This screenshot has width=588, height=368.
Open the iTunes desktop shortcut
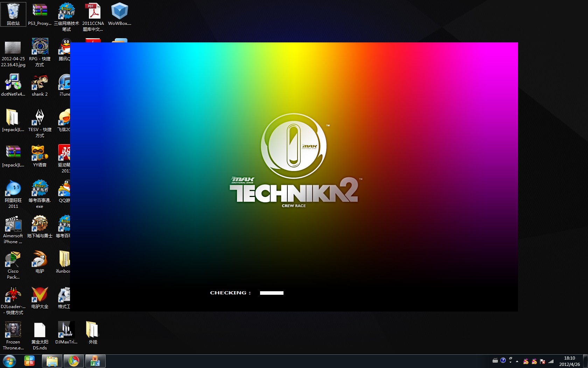[x=65, y=85]
